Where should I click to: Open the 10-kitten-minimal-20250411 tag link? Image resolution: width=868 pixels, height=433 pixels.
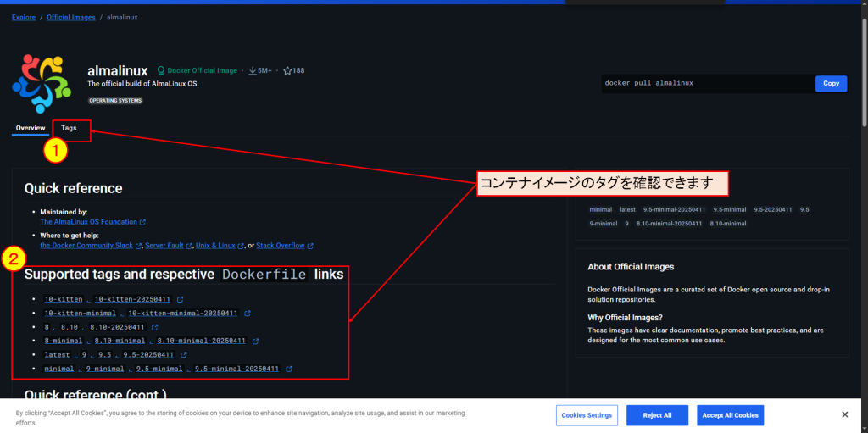click(183, 314)
